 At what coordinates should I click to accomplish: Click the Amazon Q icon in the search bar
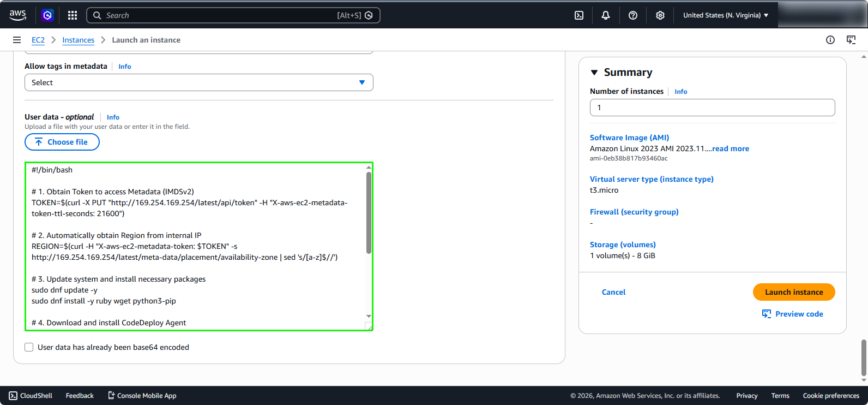369,15
